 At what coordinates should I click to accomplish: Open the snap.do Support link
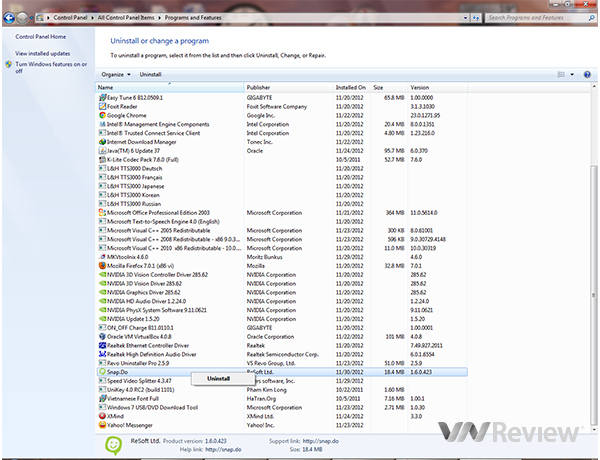[321, 441]
